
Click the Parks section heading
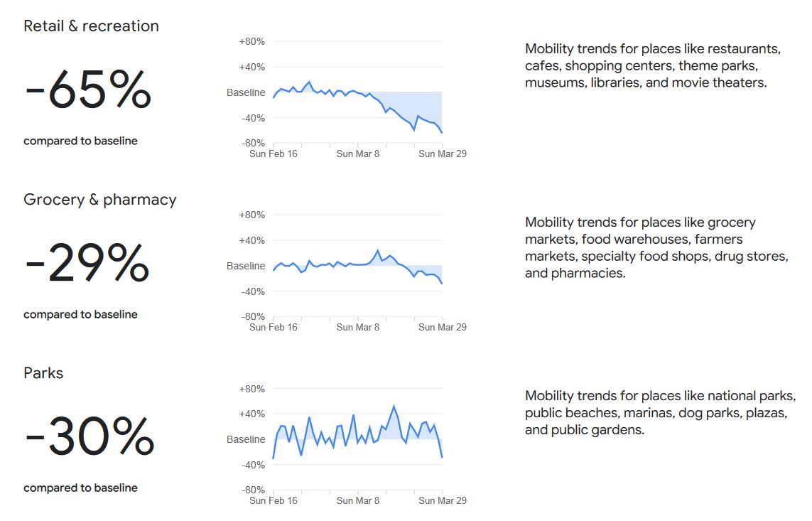pos(43,373)
